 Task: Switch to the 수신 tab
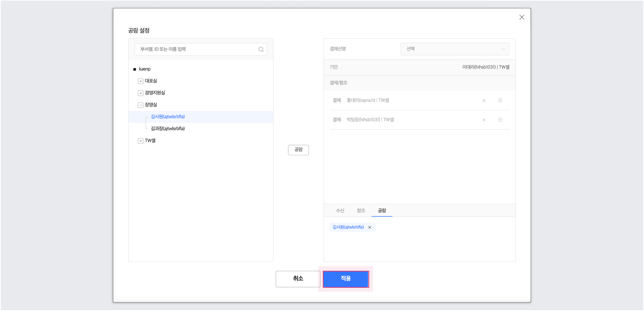(x=340, y=210)
